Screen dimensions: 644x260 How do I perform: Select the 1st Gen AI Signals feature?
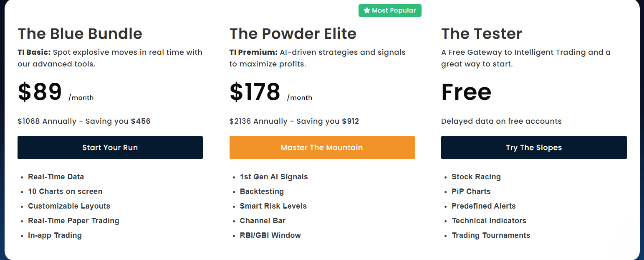click(274, 177)
